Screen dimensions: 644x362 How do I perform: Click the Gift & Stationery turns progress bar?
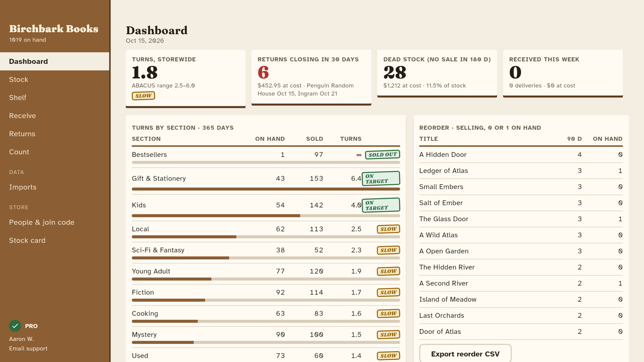coord(266,189)
